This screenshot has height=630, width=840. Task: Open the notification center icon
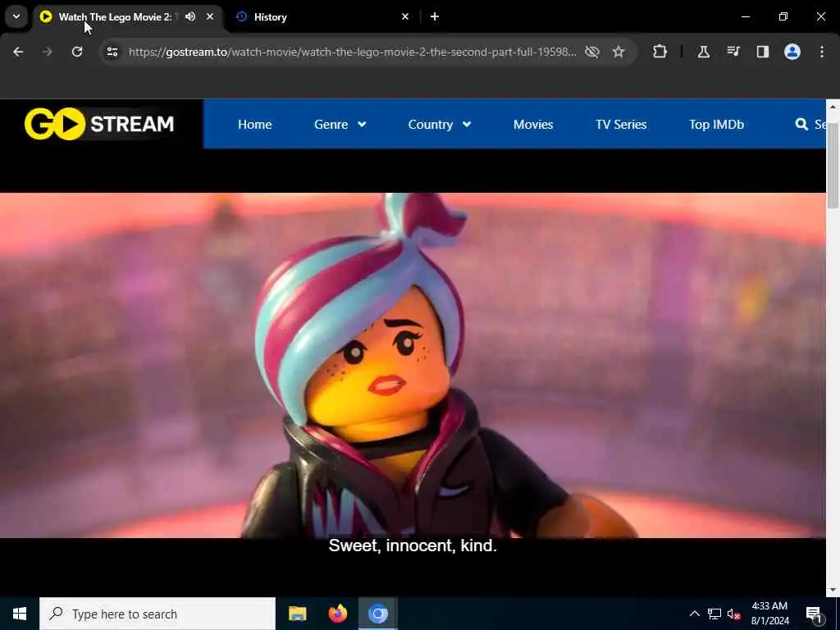(x=815, y=614)
